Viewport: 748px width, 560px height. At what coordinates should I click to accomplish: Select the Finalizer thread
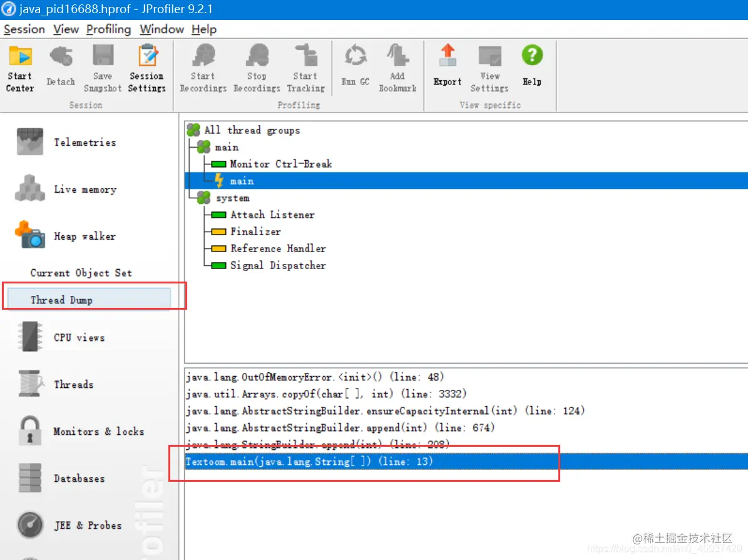[246, 232]
